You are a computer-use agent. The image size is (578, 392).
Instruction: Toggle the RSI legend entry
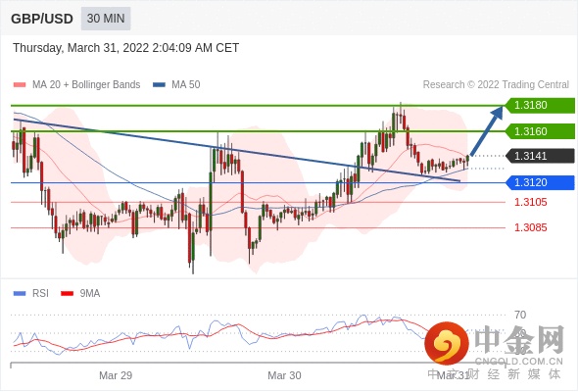click(x=31, y=294)
